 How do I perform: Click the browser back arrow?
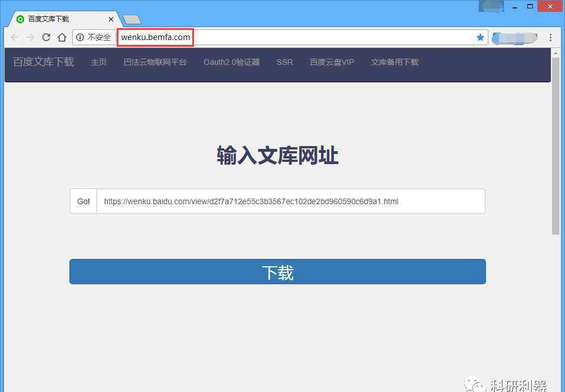click(x=15, y=37)
